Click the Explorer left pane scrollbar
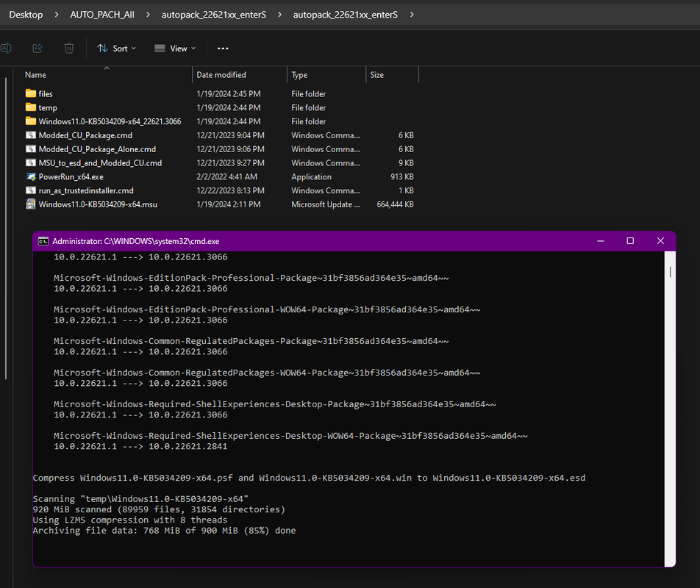The image size is (700, 588). (x=6, y=229)
